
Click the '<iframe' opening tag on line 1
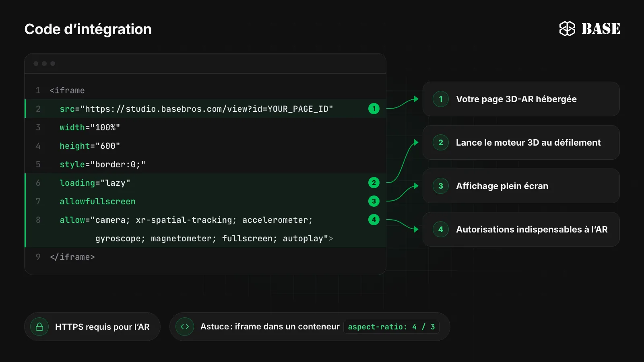[x=67, y=90]
